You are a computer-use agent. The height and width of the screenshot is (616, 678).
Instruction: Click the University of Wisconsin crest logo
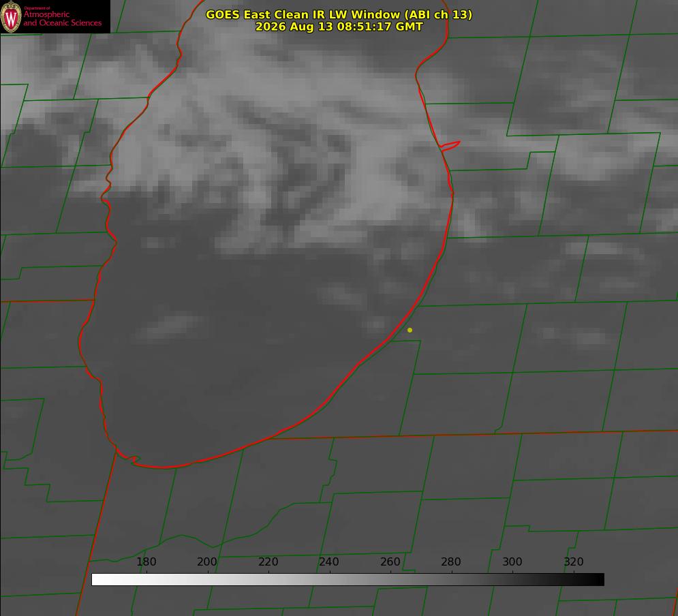pyautogui.click(x=11, y=16)
